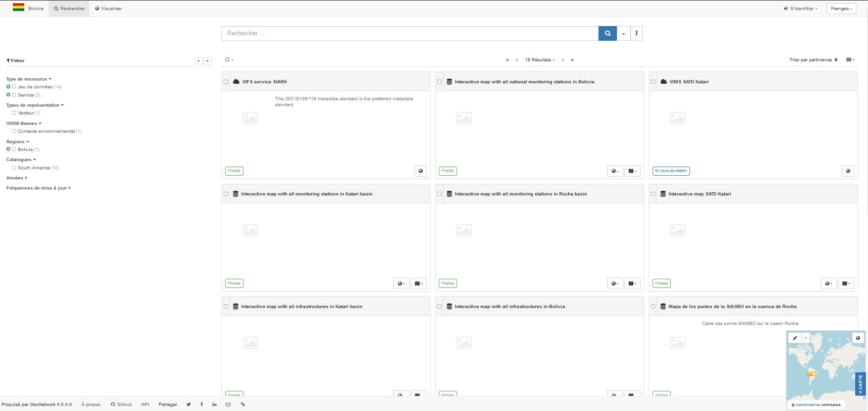
Task: Enable the Vecteur representation filter
Action: tap(14, 113)
